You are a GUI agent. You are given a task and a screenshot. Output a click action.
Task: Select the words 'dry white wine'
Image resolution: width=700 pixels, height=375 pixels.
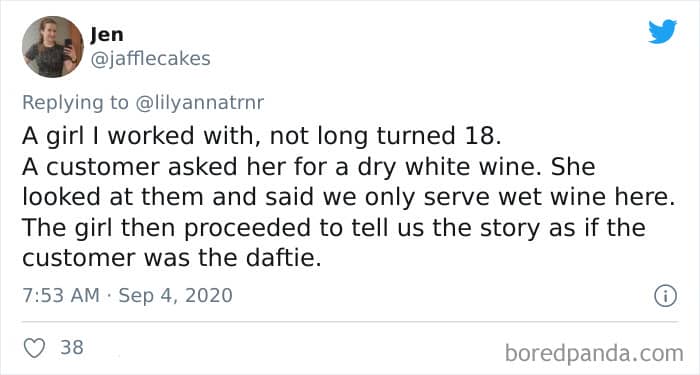pyautogui.click(x=450, y=167)
